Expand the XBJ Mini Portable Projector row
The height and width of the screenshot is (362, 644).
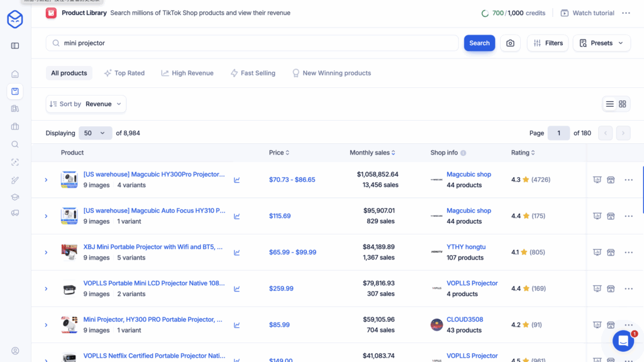pos(46,253)
